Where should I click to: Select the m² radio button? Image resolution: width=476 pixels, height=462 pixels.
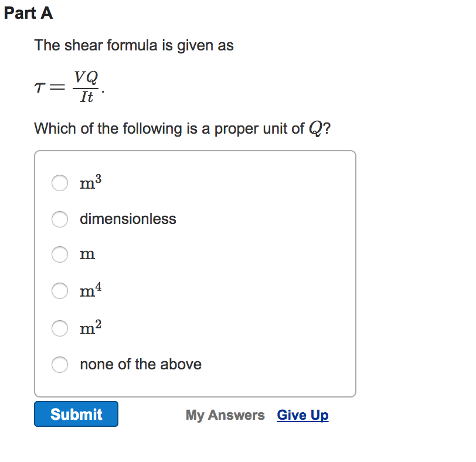(60, 328)
